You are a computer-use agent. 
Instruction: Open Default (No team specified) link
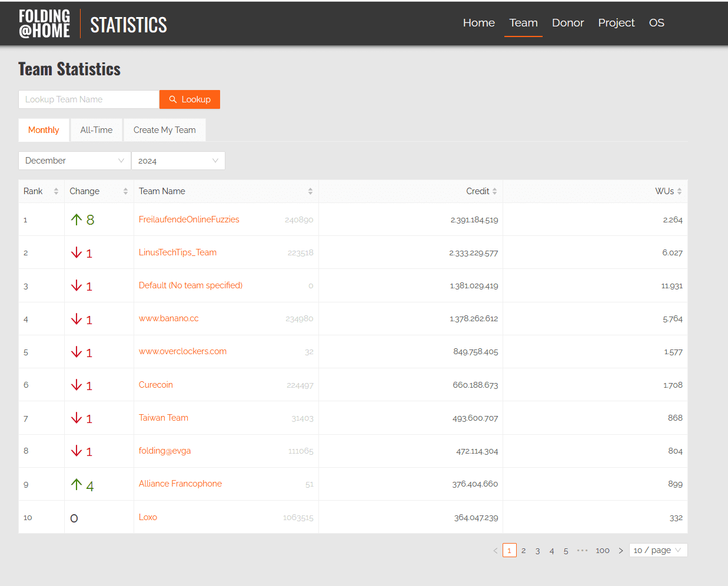191,285
